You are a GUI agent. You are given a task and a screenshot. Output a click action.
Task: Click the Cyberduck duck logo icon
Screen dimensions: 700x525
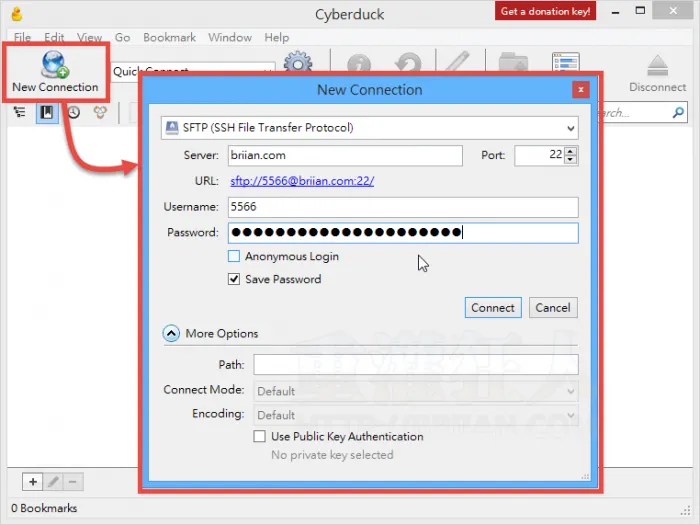point(17,14)
